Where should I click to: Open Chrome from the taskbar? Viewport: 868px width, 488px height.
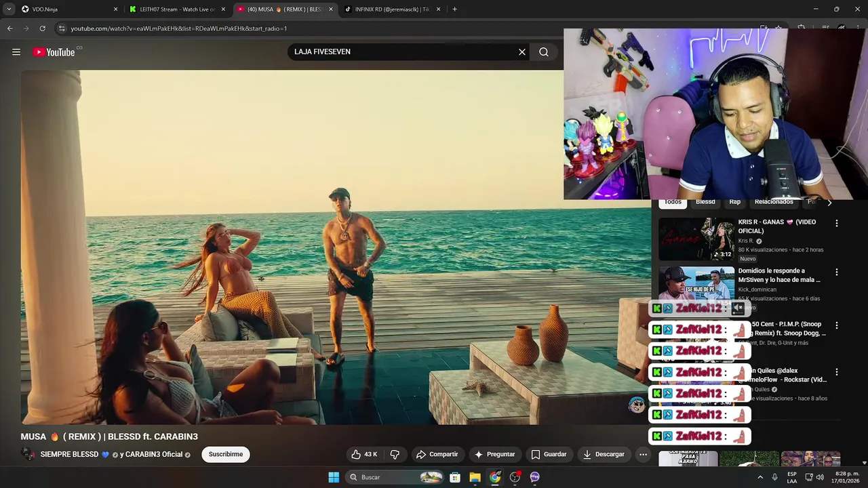tap(495, 477)
